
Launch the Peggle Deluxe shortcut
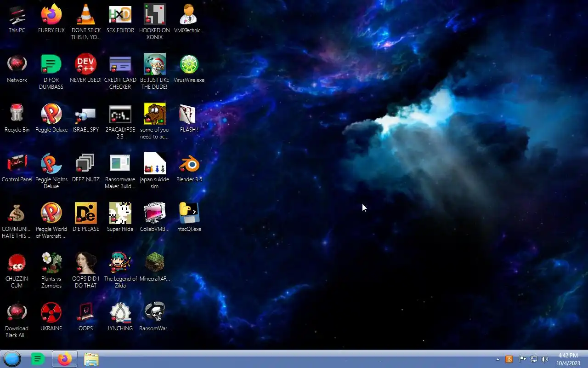pos(51,119)
